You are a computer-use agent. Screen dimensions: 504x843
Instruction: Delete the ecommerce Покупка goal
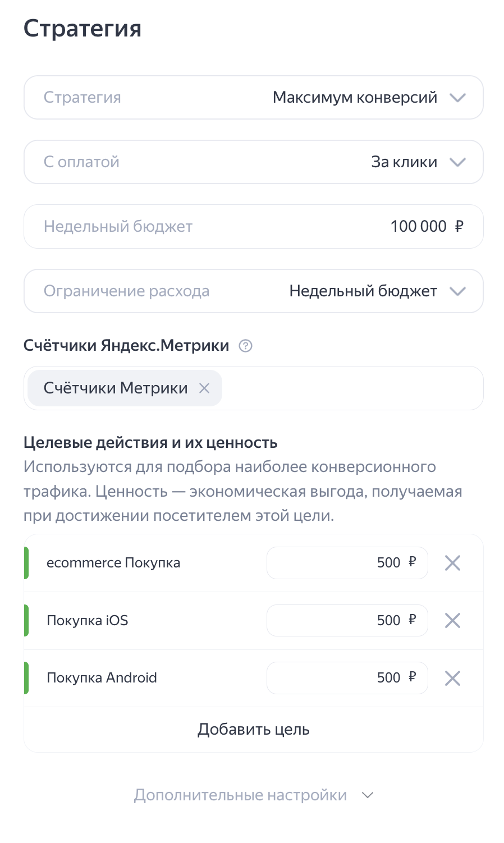[x=452, y=563]
